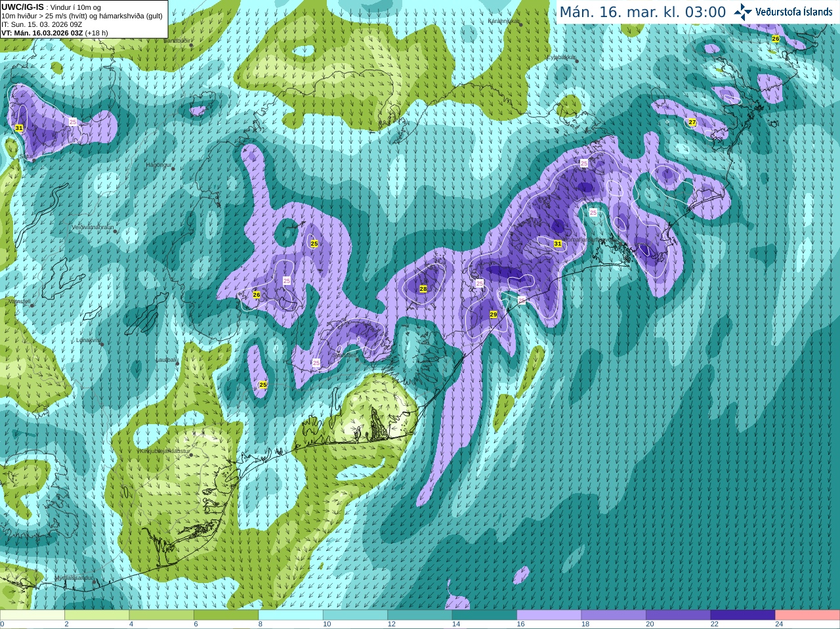Click the Veiðivatnahraun station label
Screen dimensions: 840x629
(93, 227)
